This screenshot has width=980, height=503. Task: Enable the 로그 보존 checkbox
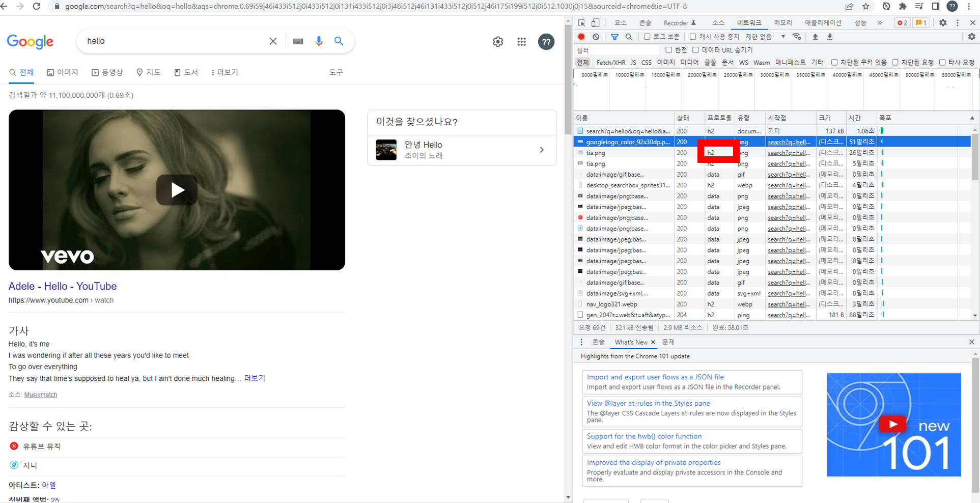(647, 37)
